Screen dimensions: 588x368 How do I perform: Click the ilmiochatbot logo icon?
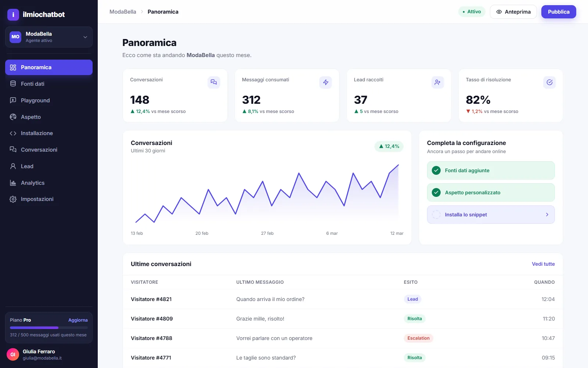pos(13,14)
